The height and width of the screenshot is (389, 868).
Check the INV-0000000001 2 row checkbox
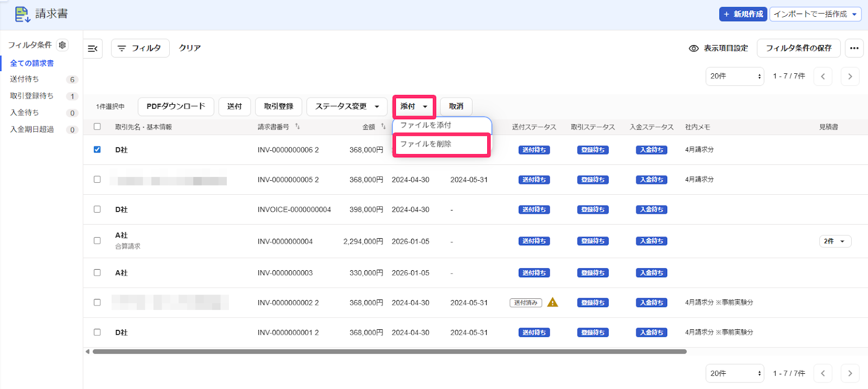coord(97,332)
